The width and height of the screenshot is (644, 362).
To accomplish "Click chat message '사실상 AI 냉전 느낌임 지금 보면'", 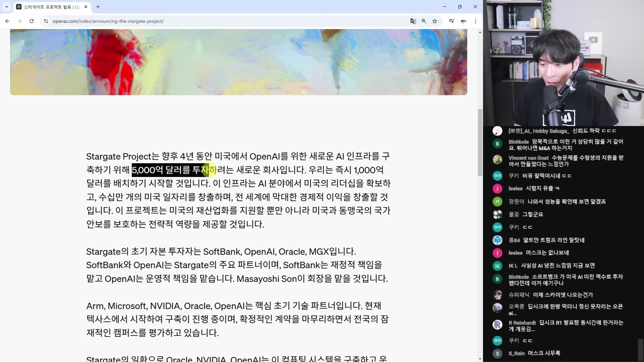I will [558, 265].
